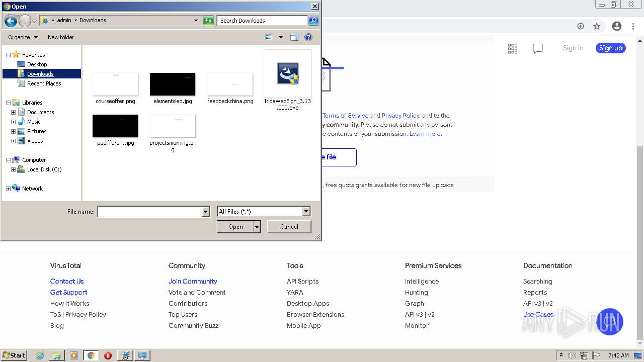Click Sign up on VirusTotal
The height and width of the screenshot is (362, 644).
pyautogui.click(x=611, y=48)
